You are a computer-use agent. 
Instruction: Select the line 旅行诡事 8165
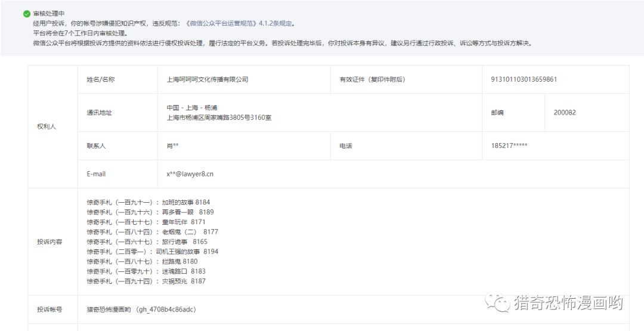tap(147, 242)
